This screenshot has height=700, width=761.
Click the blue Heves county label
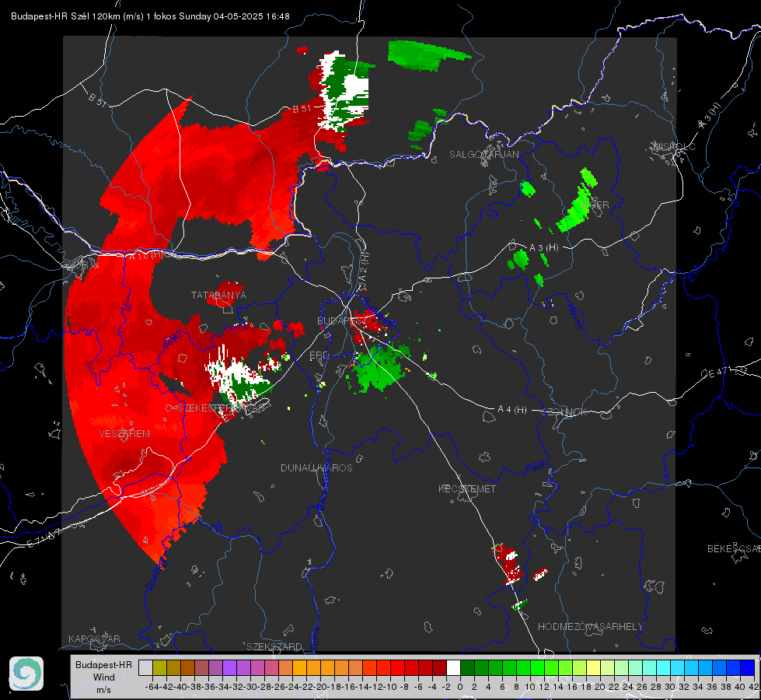[574, 317]
